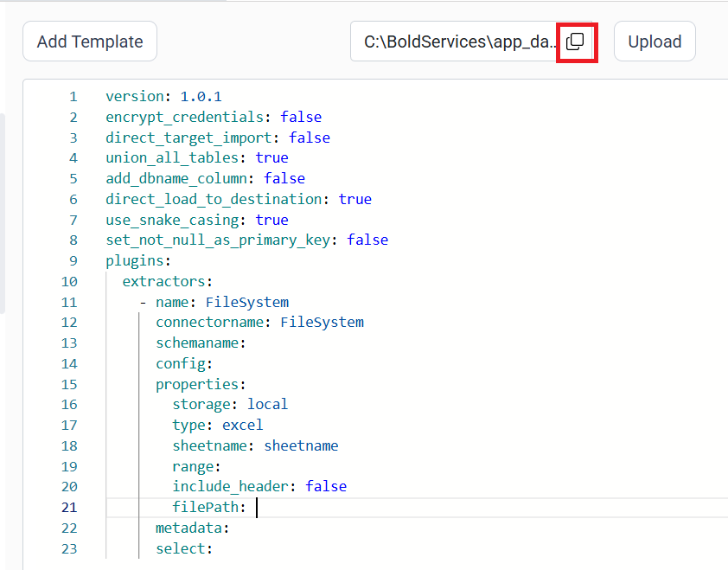
Task: Click the FileSystem value of connectorname
Action: pos(322,322)
